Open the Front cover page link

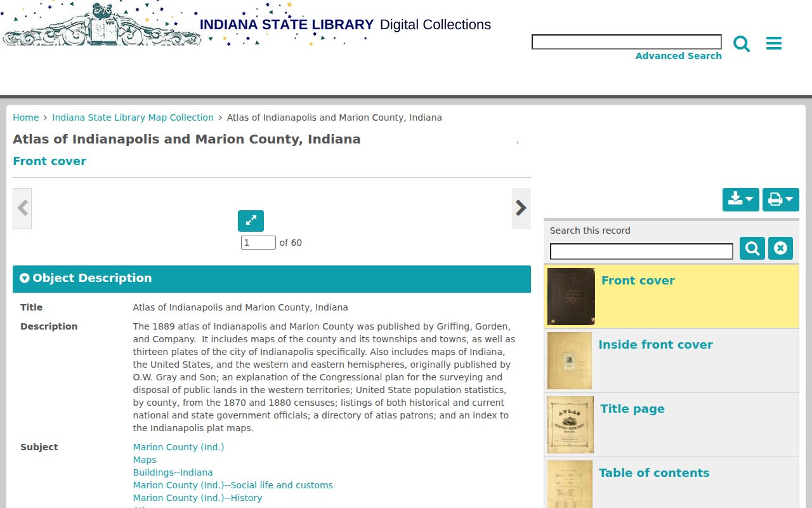pos(638,281)
